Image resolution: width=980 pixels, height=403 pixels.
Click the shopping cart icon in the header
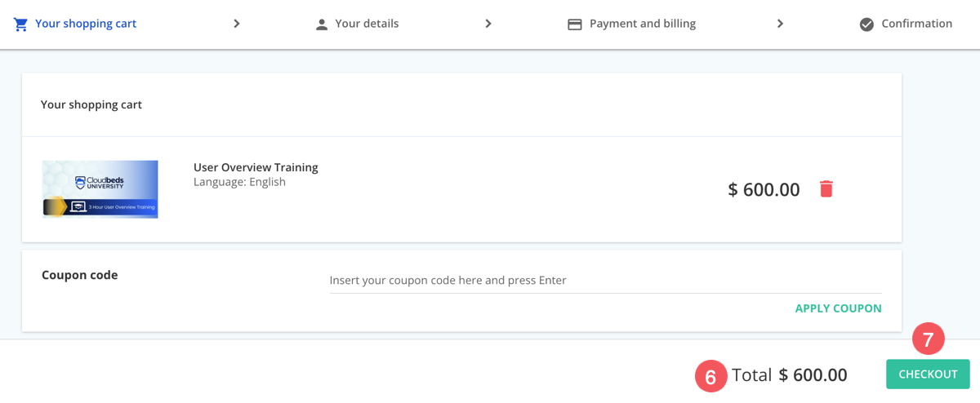tap(21, 24)
